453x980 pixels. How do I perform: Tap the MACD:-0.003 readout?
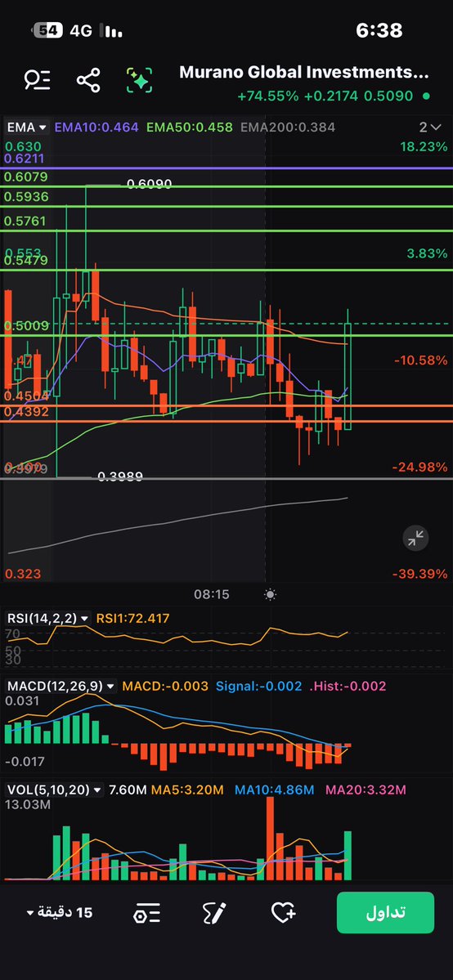(x=165, y=686)
